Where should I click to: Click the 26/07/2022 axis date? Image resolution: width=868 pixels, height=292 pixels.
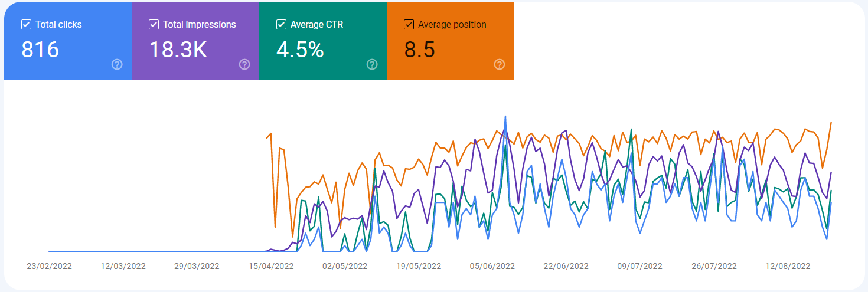714,267
